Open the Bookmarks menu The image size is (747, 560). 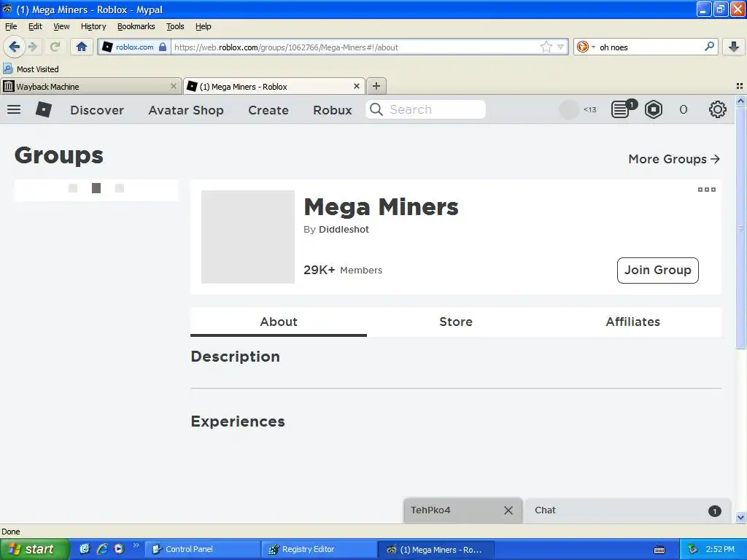tap(136, 26)
